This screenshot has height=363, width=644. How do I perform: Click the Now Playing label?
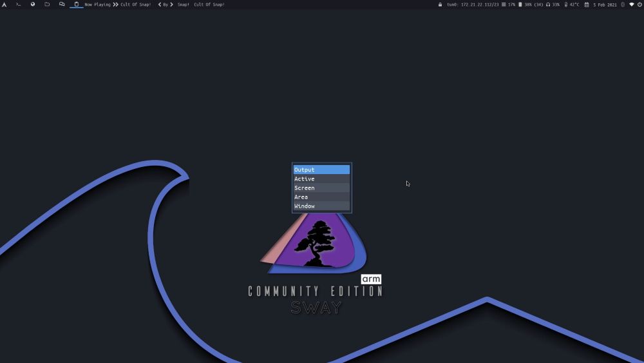pyautogui.click(x=97, y=5)
